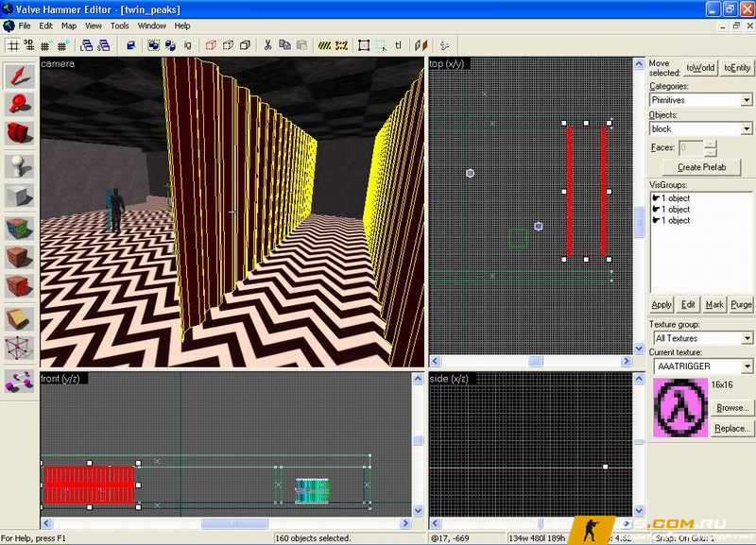756x545 pixels.
Task: Open the Window menu
Action: (x=152, y=26)
